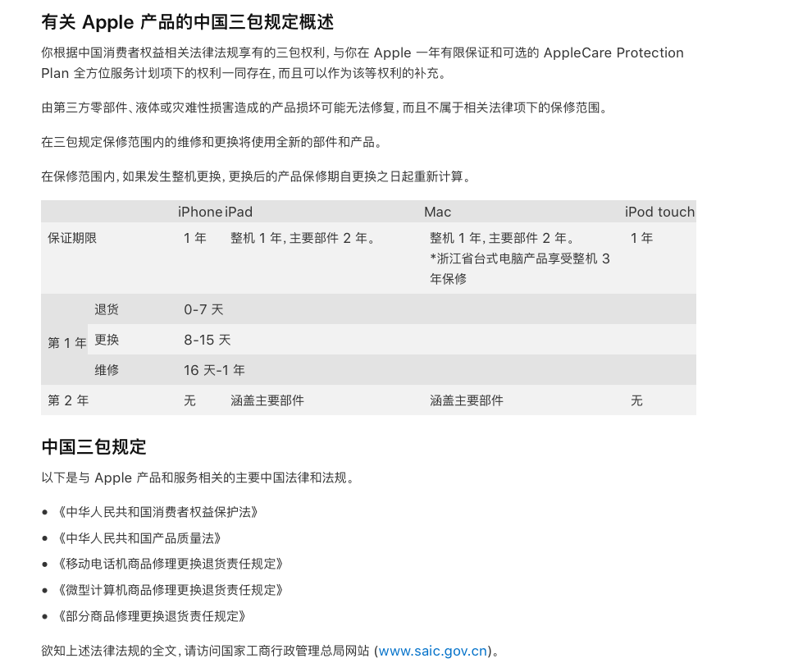Click the 第 1 年 row label
This screenshot has width=789, height=672.
click(x=67, y=343)
